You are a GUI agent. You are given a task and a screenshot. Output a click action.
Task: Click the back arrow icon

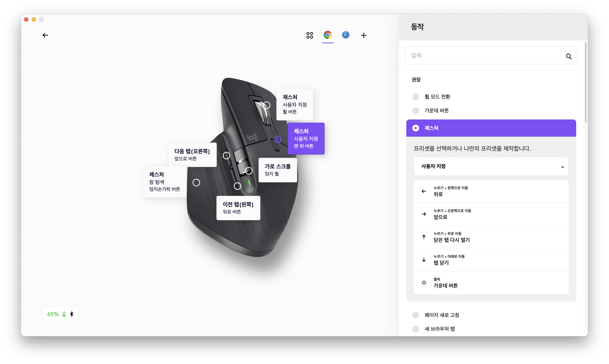tap(45, 35)
